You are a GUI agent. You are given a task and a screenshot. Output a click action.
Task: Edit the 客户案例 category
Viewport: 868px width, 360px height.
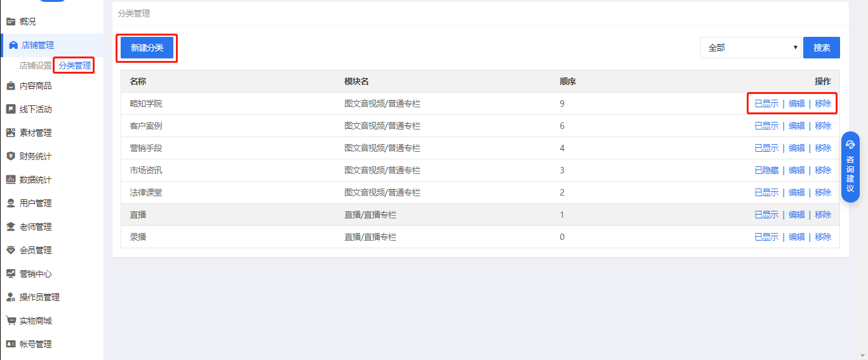[x=796, y=126]
